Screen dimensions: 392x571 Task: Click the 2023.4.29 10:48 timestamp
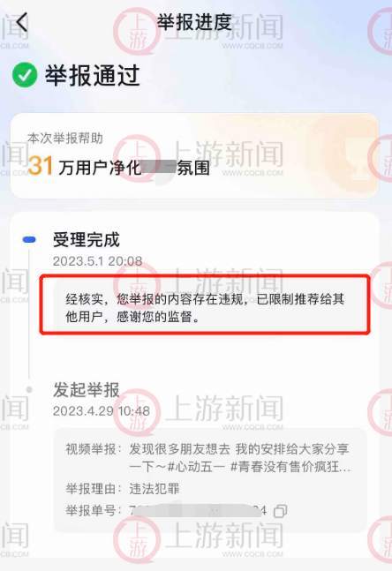pos(102,411)
